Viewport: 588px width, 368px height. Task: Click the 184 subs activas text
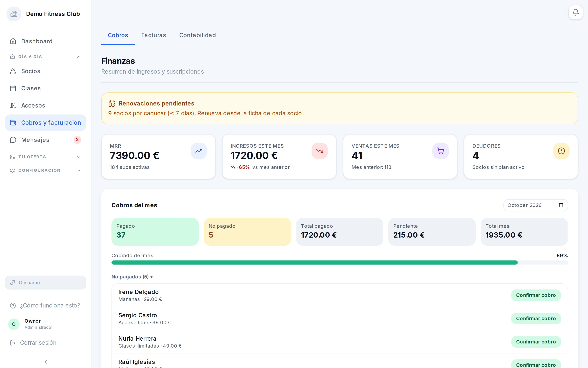click(x=129, y=167)
